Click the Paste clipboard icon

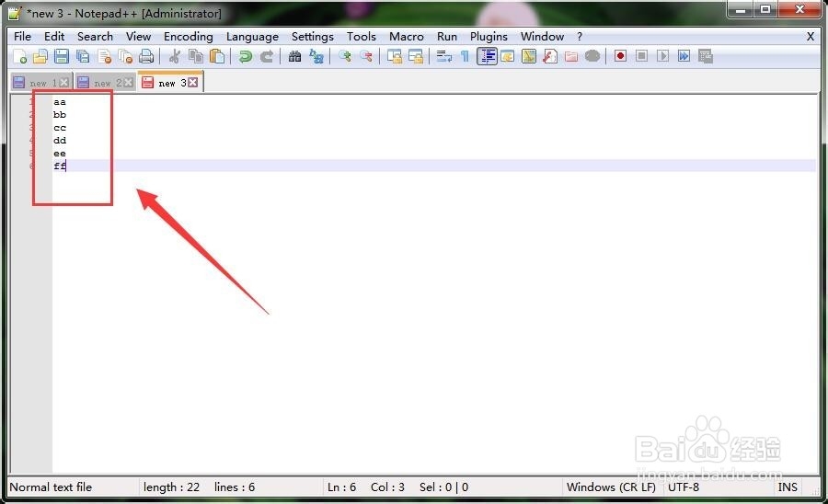[217, 56]
